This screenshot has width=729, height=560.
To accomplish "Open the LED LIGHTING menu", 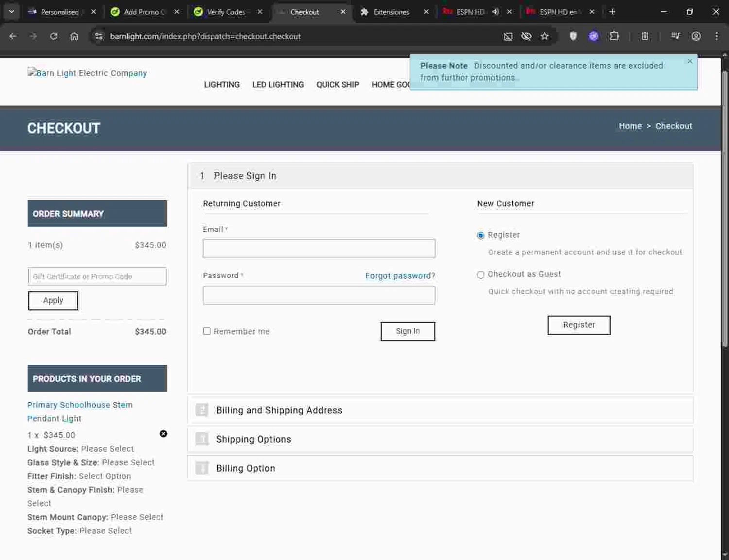I will (x=278, y=85).
